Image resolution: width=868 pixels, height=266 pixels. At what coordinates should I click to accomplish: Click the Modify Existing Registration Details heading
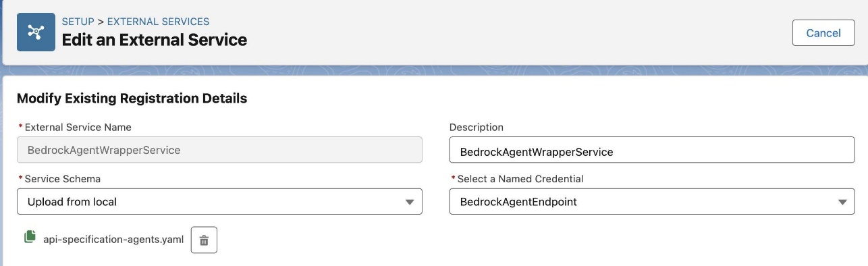coord(132,99)
